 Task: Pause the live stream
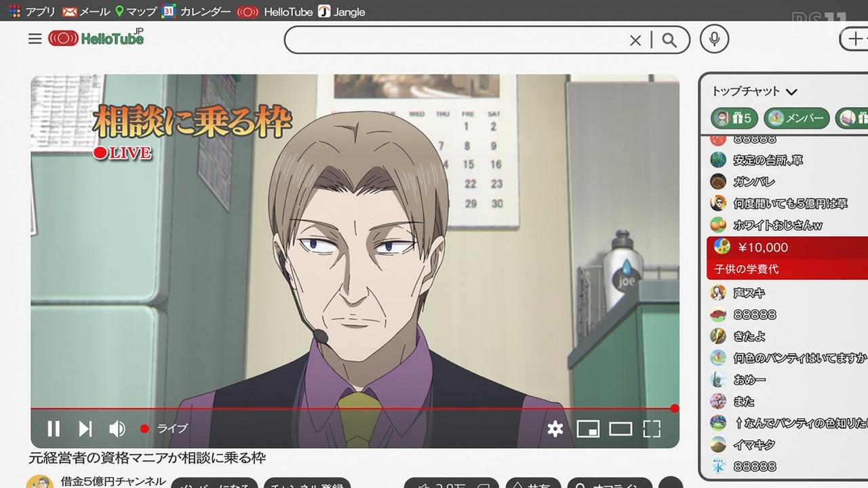tap(54, 428)
